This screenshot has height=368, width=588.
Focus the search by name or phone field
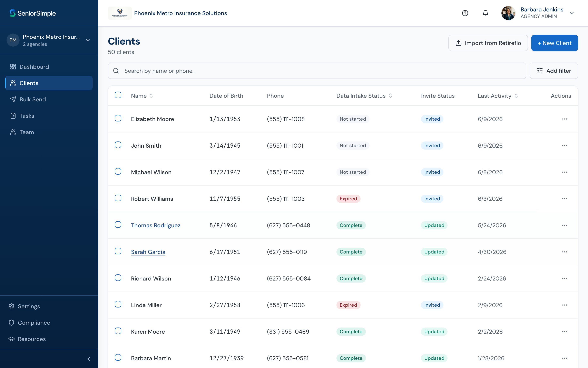[x=317, y=71]
